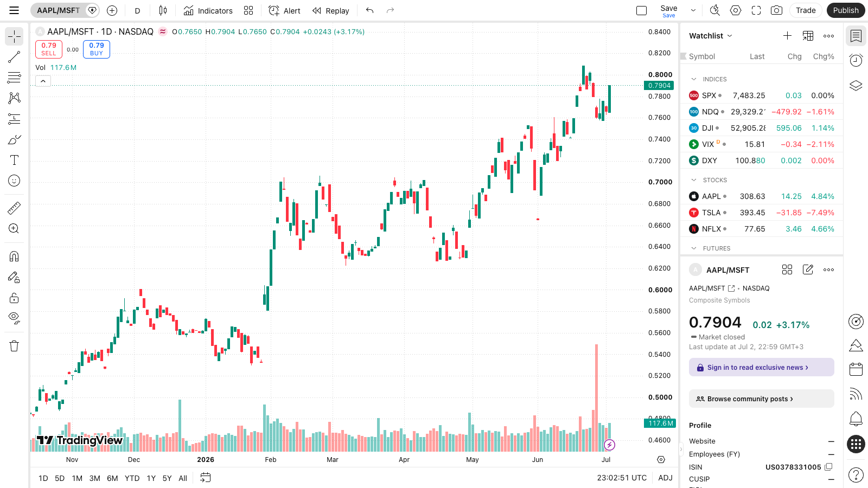This screenshot has height=488, width=868.
Task: Collapse the indicator legend arrow
Action: 43,81
